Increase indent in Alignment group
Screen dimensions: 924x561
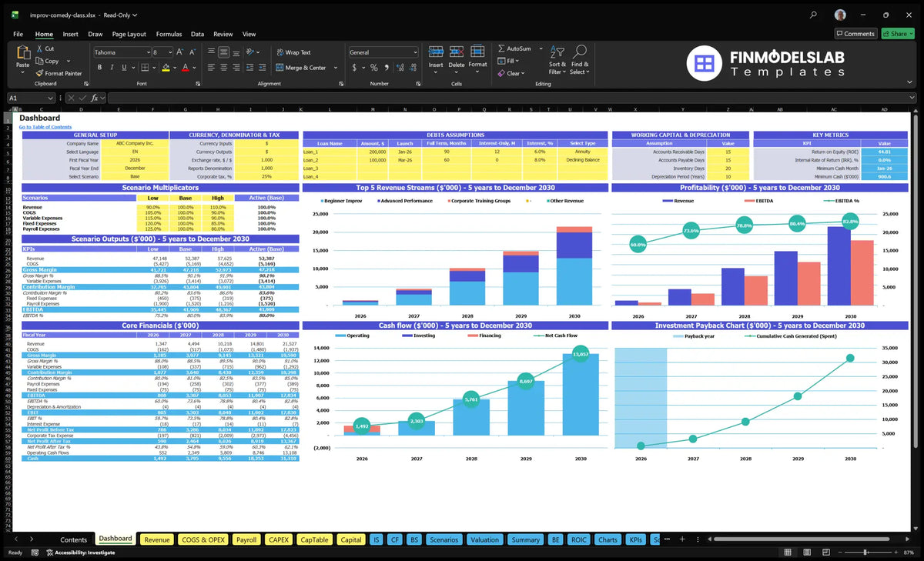coord(262,68)
